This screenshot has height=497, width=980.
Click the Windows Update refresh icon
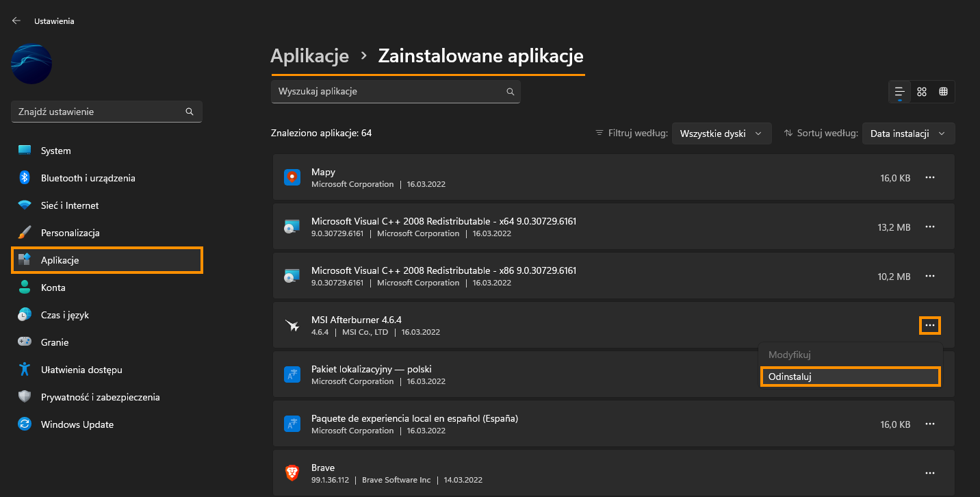(25, 424)
